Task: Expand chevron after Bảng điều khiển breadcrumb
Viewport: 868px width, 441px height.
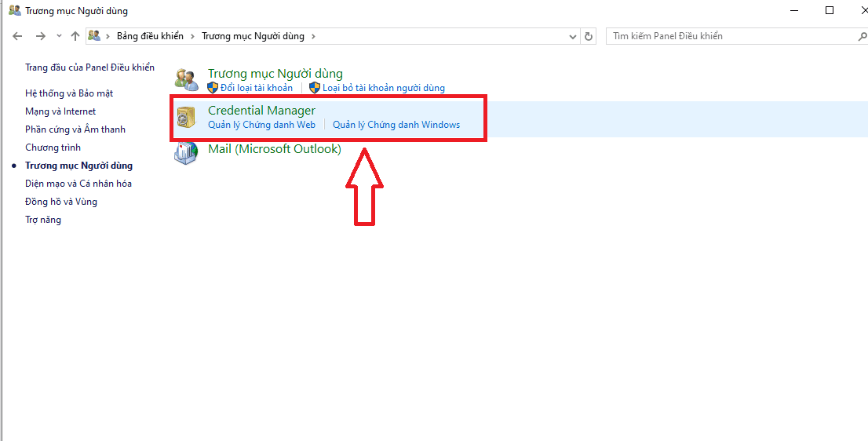Action: [192, 36]
